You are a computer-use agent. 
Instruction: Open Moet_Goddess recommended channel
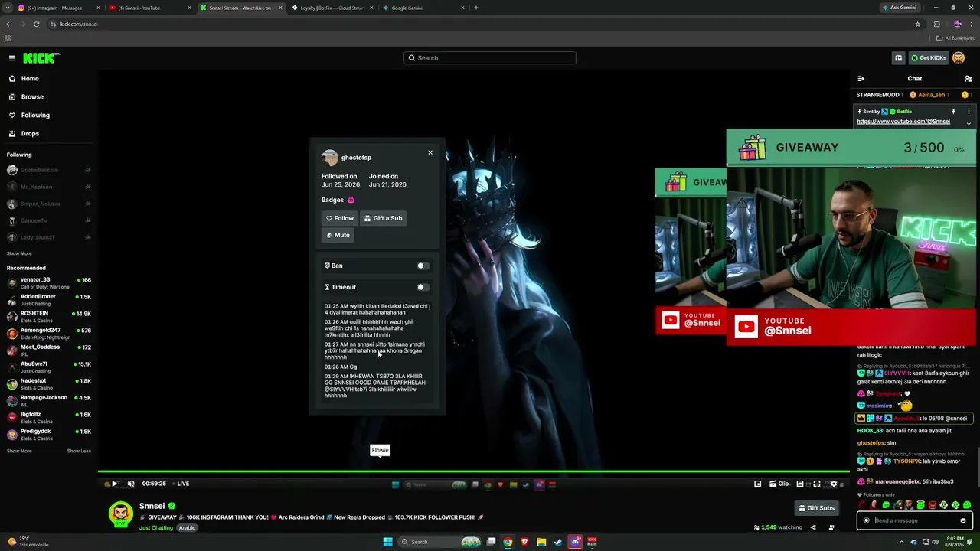click(x=49, y=350)
